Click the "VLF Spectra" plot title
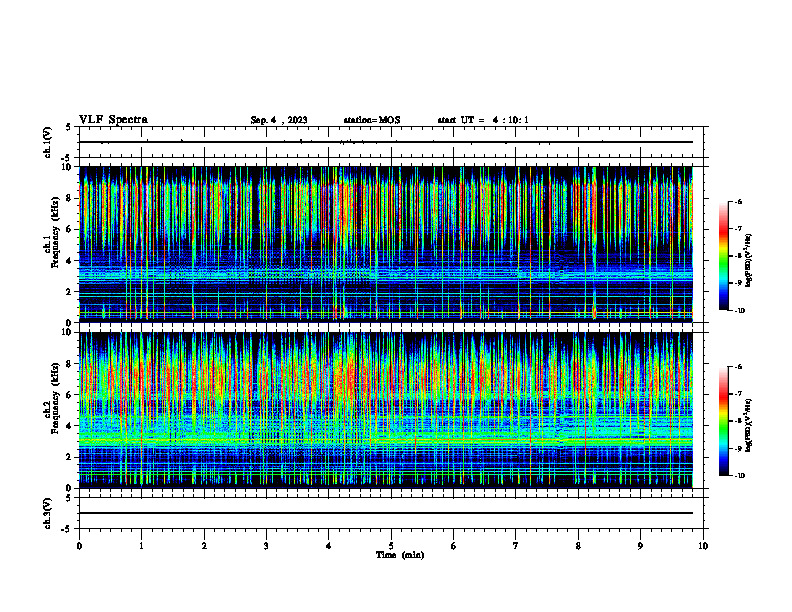The width and height of the screenshot is (792, 612). (113, 120)
